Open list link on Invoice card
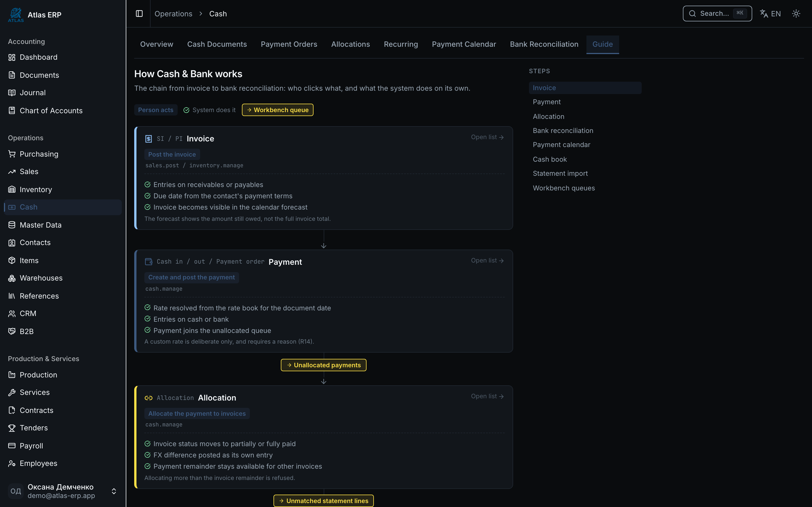812x507 pixels. pyautogui.click(x=487, y=137)
